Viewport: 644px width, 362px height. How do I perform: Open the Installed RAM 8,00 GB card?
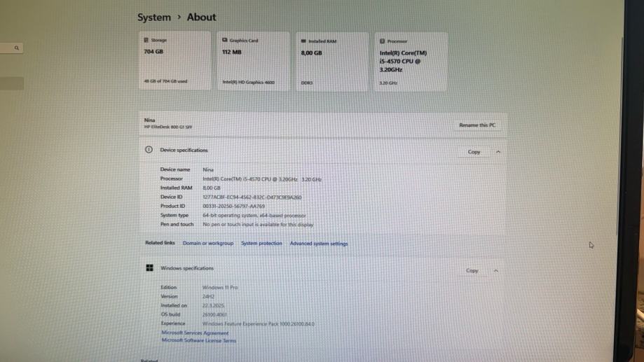[x=332, y=62]
